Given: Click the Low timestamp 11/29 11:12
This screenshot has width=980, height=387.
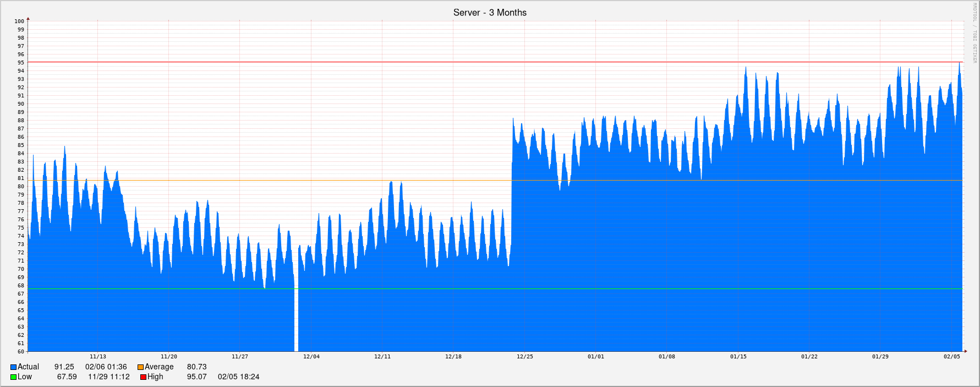Looking at the screenshot, I should point(109,377).
